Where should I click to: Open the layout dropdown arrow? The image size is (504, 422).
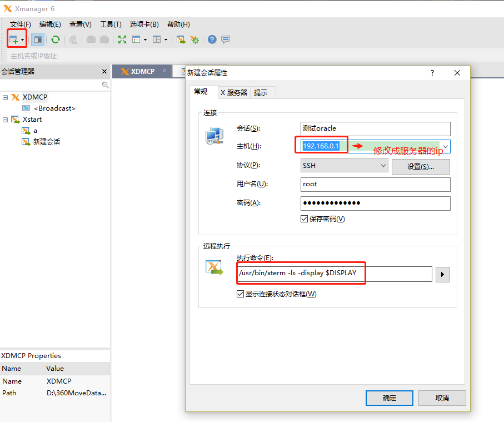tap(166, 39)
